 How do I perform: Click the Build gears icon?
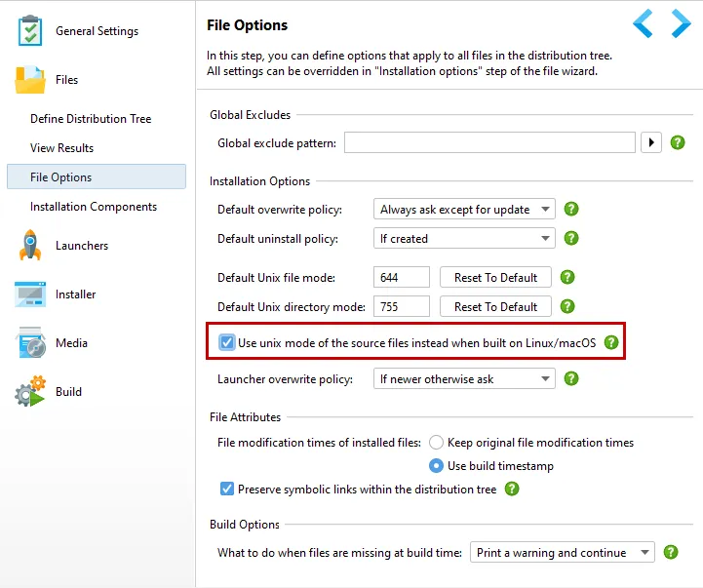[x=30, y=391]
